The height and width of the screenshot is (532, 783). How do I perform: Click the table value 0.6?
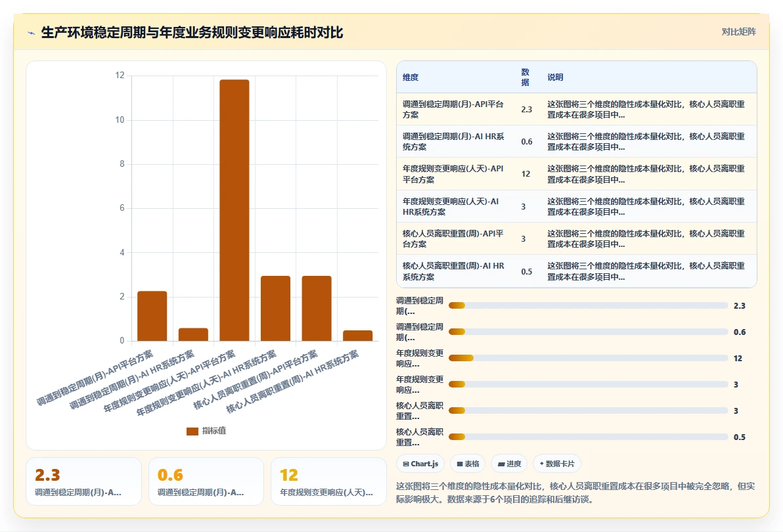coord(527,142)
